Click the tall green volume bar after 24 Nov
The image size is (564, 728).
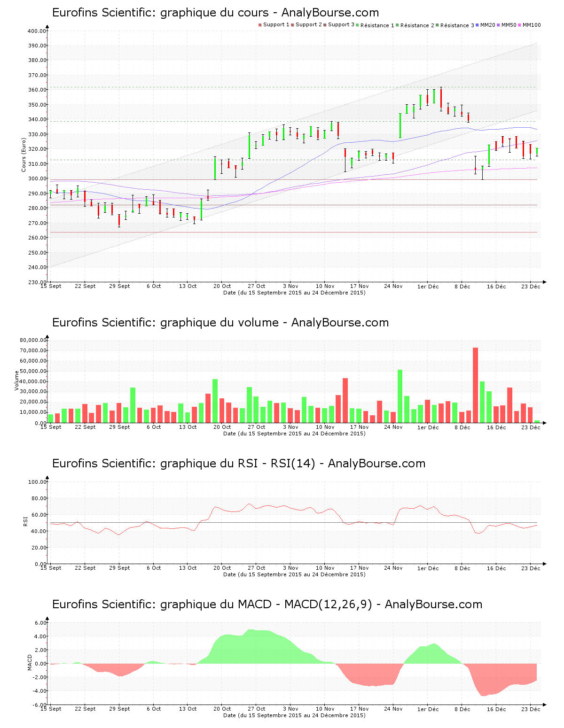[x=400, y=396]
